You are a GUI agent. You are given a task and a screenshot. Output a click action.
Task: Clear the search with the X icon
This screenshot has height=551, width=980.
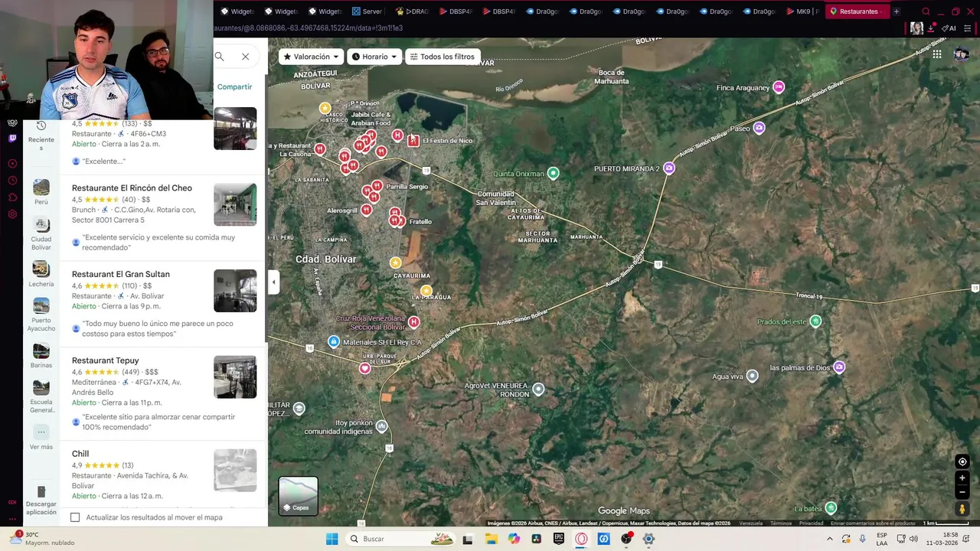(x=245, y=57)
